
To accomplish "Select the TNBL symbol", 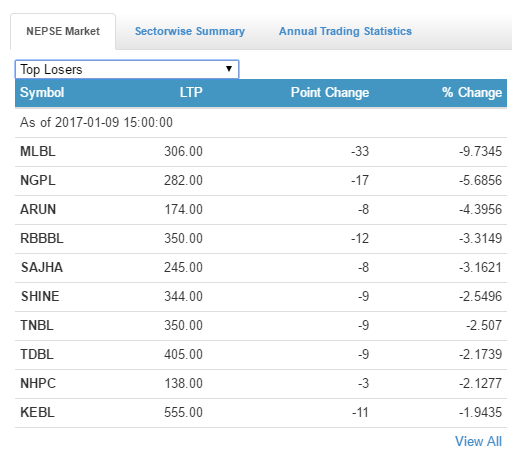I will point(37,325).
